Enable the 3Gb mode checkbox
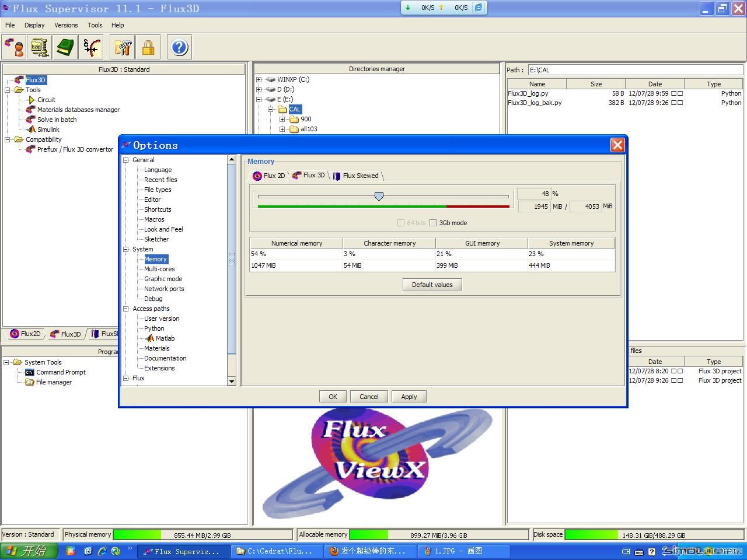 [433, 223]
